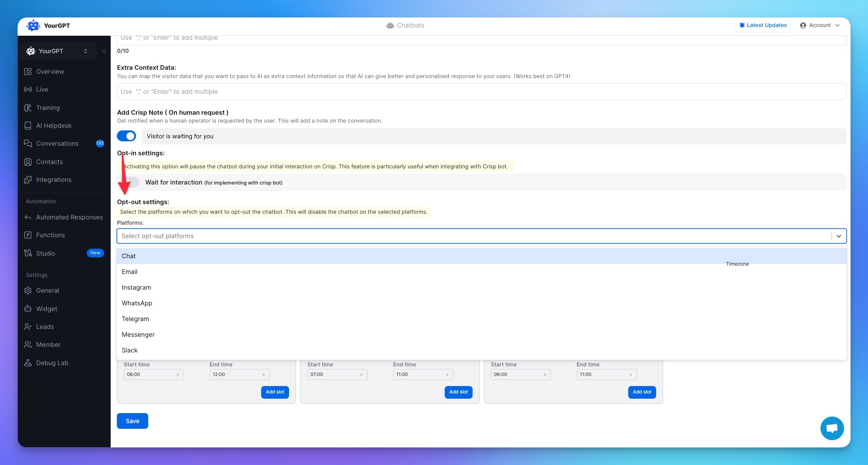Clear the 12:00 end time
Image resolution: width=868 pixels, height=465 pixels.
264,375
